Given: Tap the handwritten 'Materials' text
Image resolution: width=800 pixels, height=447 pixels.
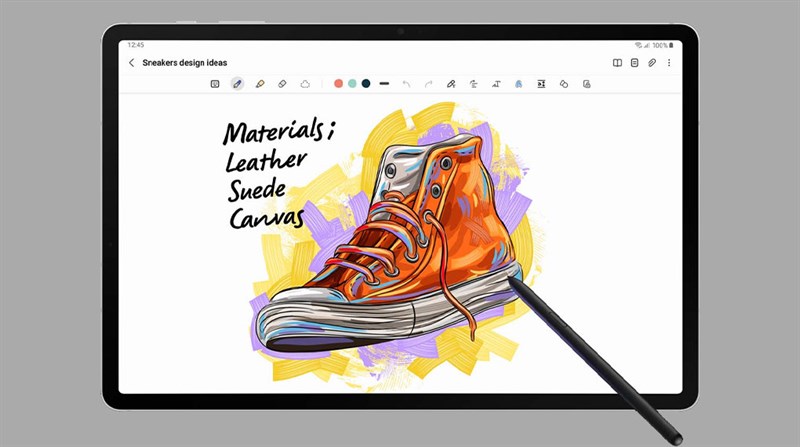Looking at the screenshot, I should coord(268,133).
